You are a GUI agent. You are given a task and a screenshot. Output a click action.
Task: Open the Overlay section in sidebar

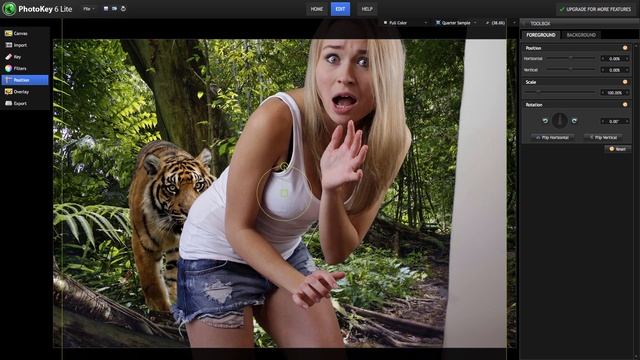(24, 92)
